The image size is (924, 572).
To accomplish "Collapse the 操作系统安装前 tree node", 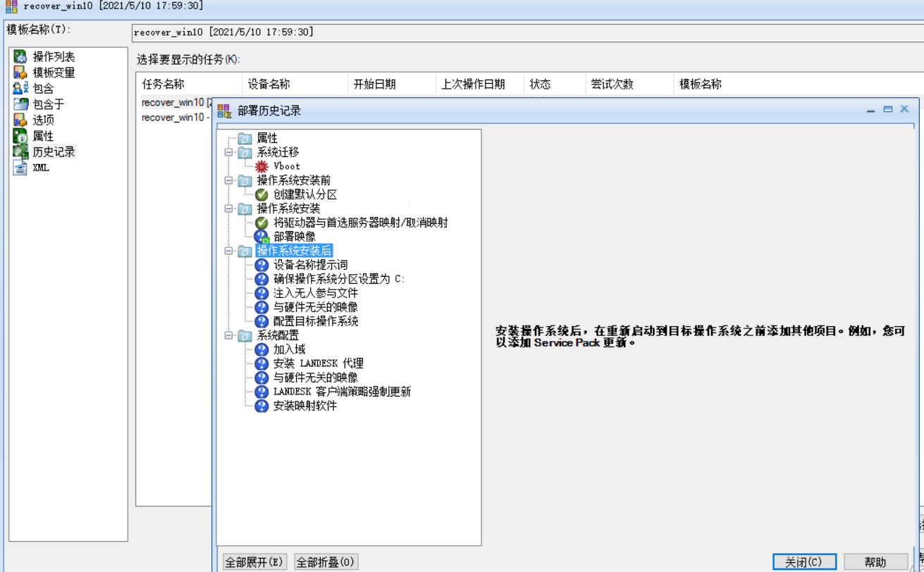I will point(228,180).
